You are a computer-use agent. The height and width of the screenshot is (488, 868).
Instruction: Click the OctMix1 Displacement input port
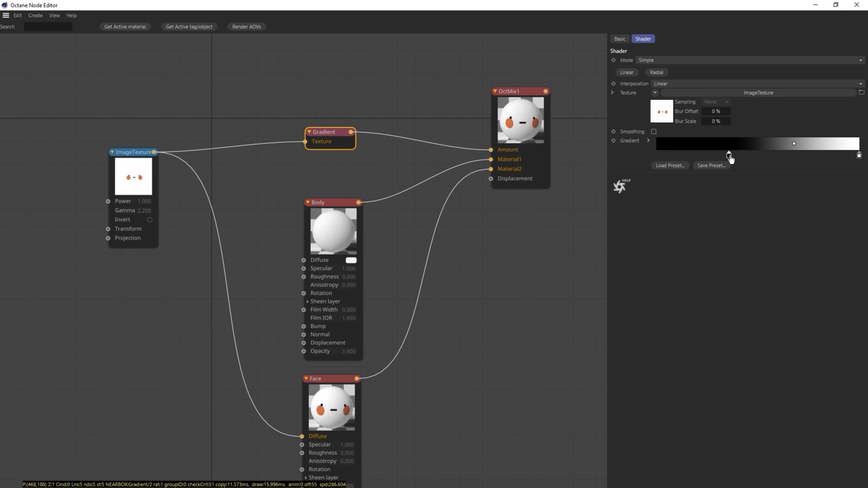(491, 178)
